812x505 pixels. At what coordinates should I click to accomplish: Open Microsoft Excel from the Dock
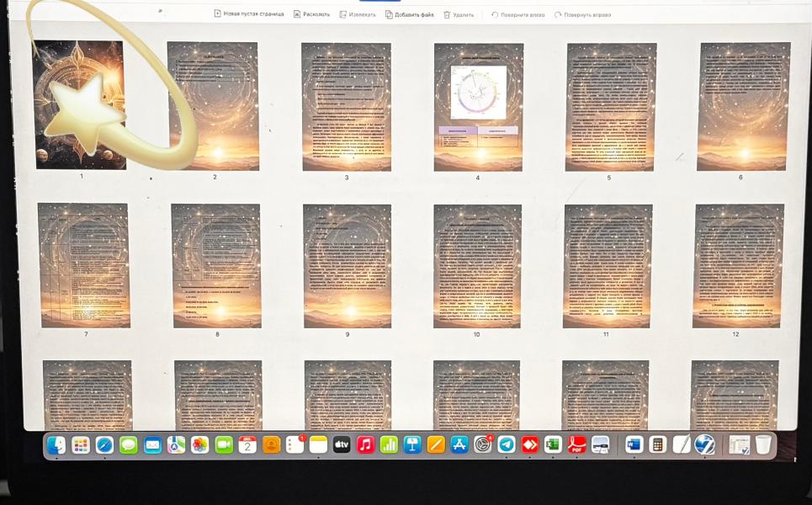click(553, 444)
